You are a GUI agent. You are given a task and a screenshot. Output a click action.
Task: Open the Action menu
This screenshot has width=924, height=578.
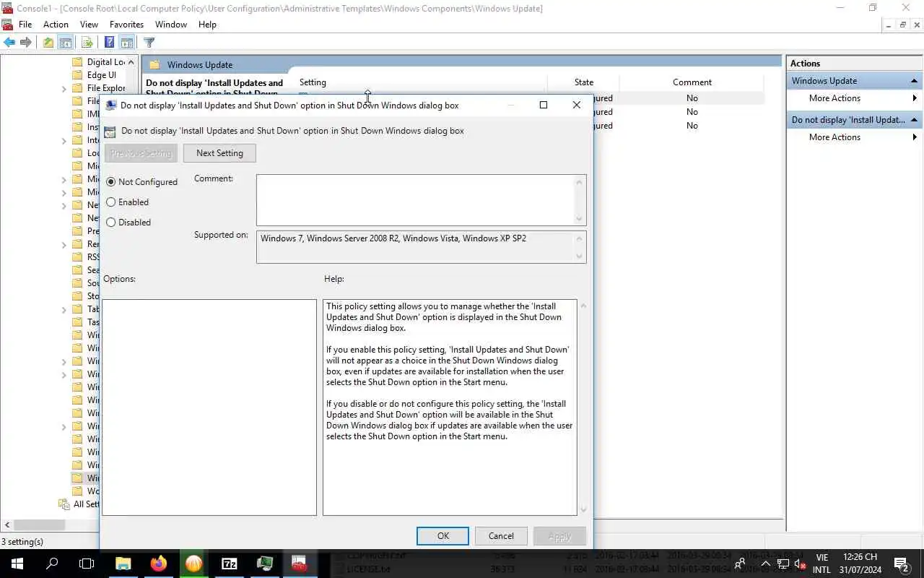point(56,24)
